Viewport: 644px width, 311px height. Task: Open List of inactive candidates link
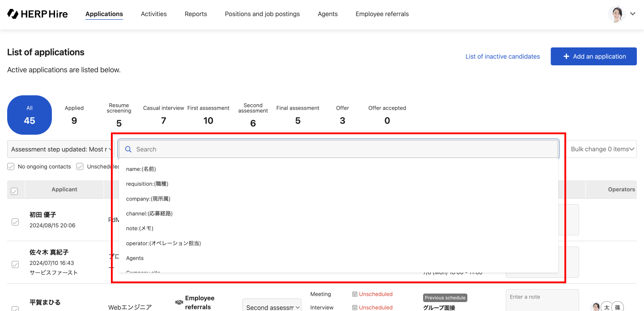click(502, 56)
